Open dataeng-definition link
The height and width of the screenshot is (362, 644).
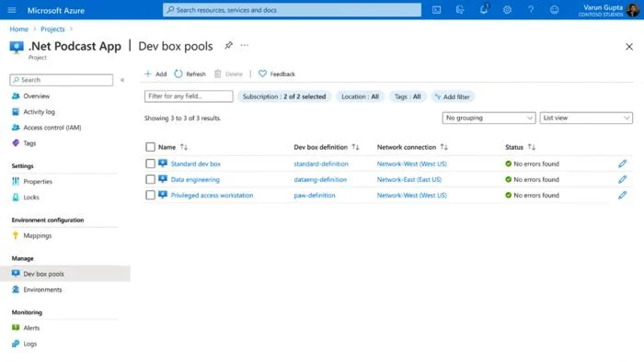pos(320,179)
